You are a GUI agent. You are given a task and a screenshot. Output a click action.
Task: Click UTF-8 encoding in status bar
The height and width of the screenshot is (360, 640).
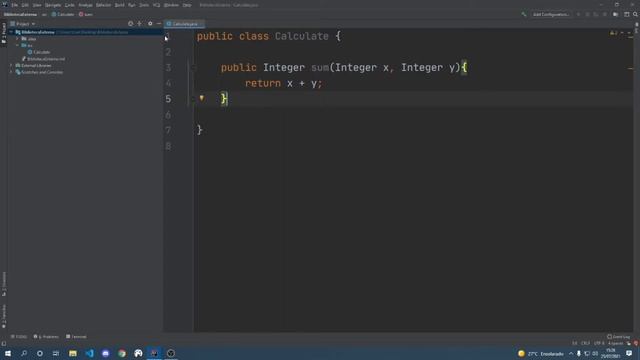pyautogui.click(x=599, y=343)
